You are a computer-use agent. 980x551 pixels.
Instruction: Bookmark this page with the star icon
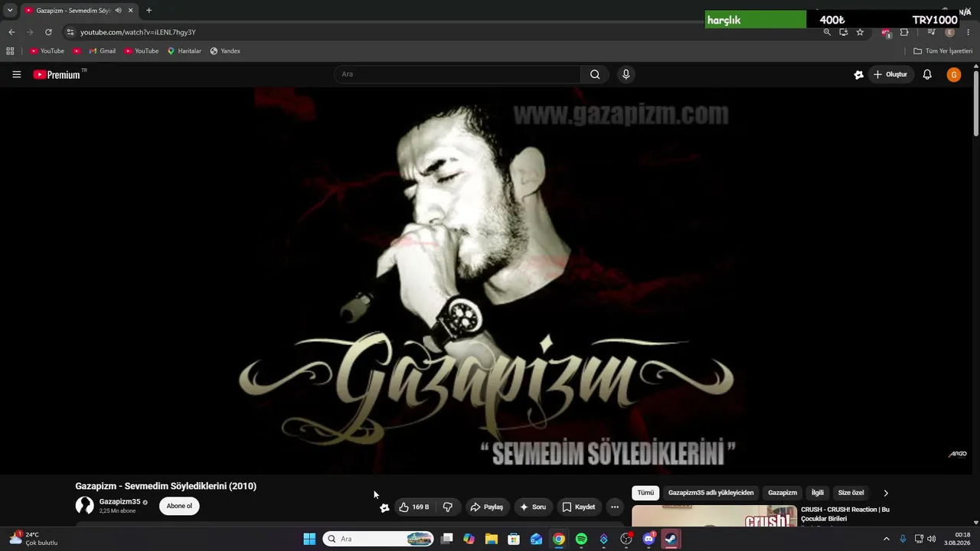[x=860, y=32]
